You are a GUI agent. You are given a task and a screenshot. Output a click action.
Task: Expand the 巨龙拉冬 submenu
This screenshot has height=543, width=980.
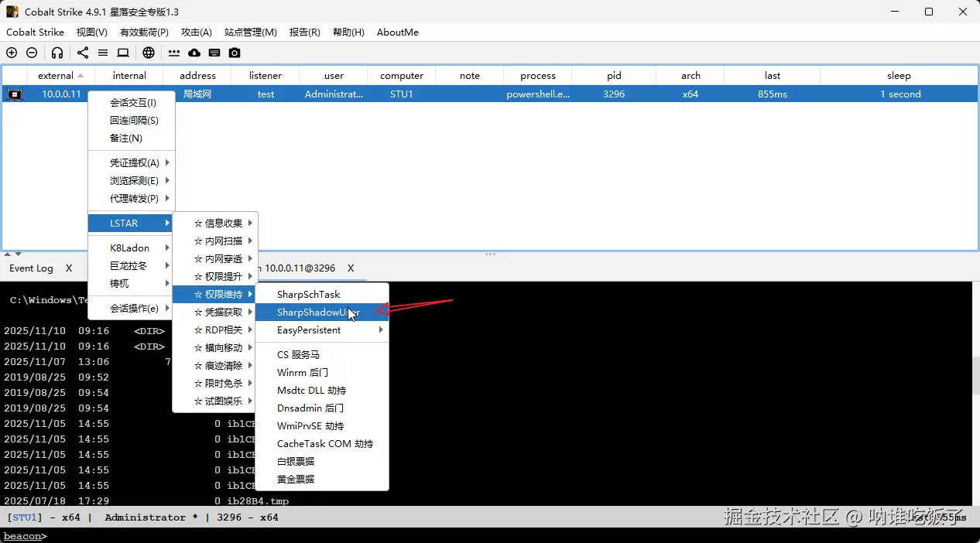[132, 266]
